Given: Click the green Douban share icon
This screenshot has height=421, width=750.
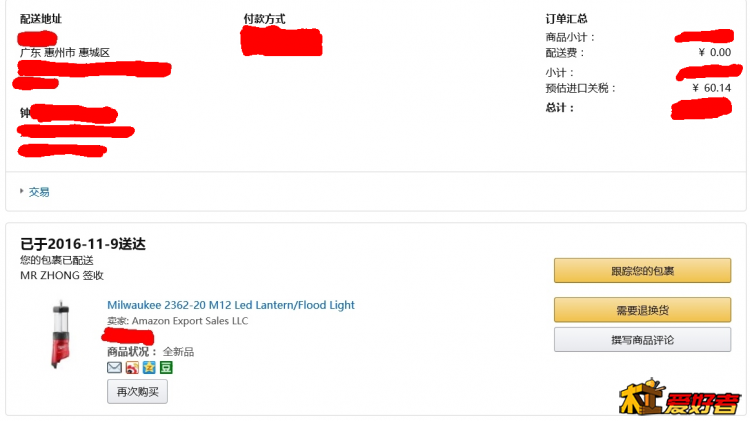Looking at the screenshot, I should [x=165, y=367].
